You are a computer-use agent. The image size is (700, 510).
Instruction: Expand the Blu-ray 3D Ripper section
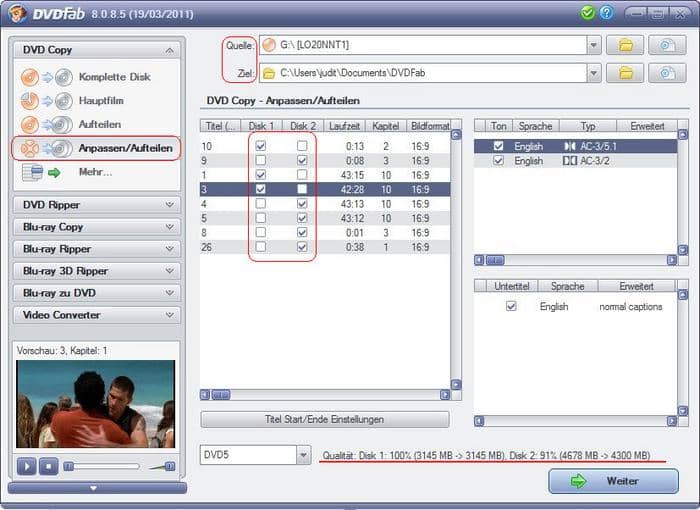click(170, 271)
